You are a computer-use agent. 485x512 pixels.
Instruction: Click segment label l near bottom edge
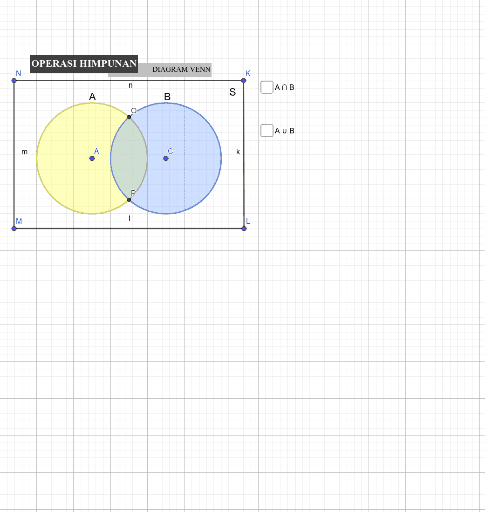tap(129, 218)
